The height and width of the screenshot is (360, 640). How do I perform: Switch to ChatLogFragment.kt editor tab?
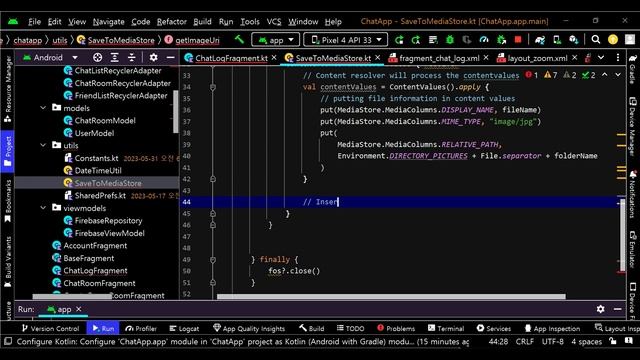coord(231,58)
